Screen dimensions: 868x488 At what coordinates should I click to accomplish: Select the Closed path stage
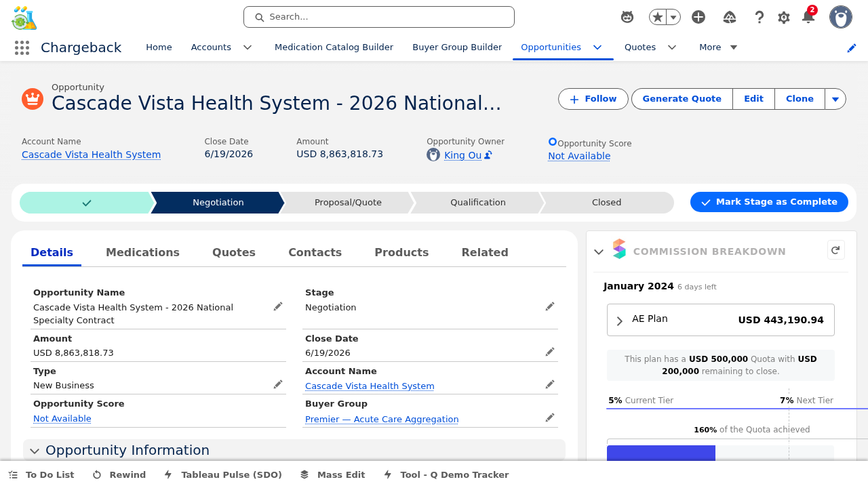coord(606,203)
